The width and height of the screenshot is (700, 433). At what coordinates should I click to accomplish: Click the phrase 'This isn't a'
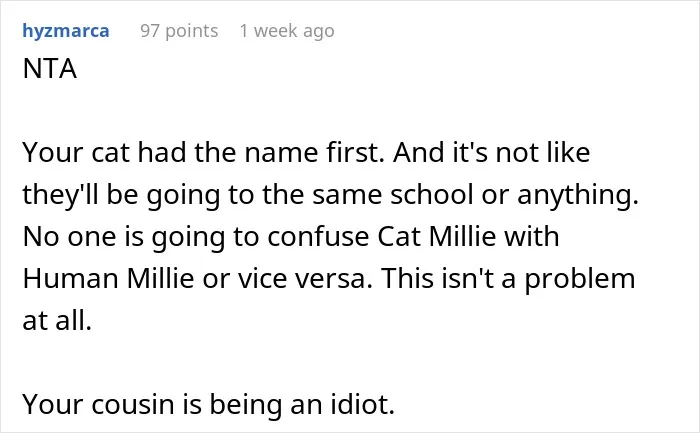(x=448, y=278)
